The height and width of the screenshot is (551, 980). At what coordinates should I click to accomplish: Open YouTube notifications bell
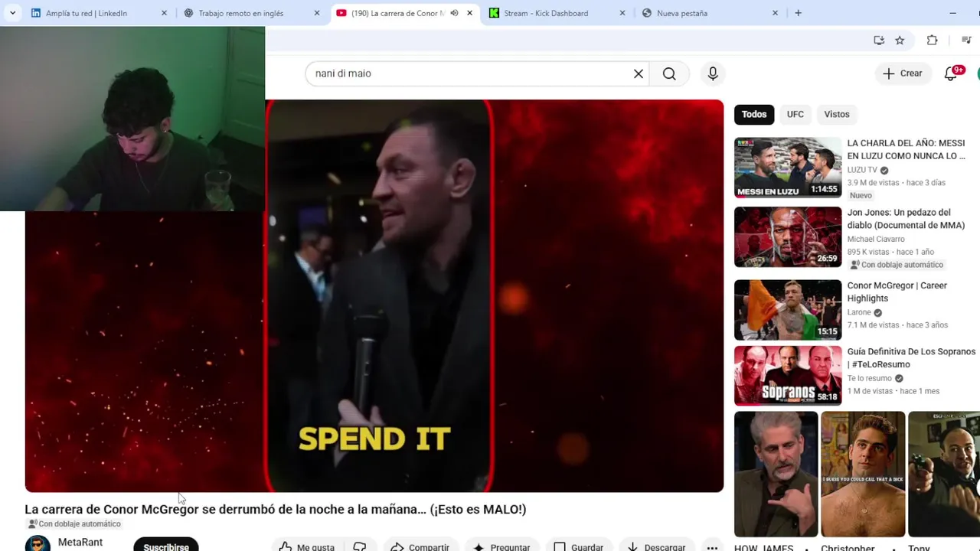(952, 73)
